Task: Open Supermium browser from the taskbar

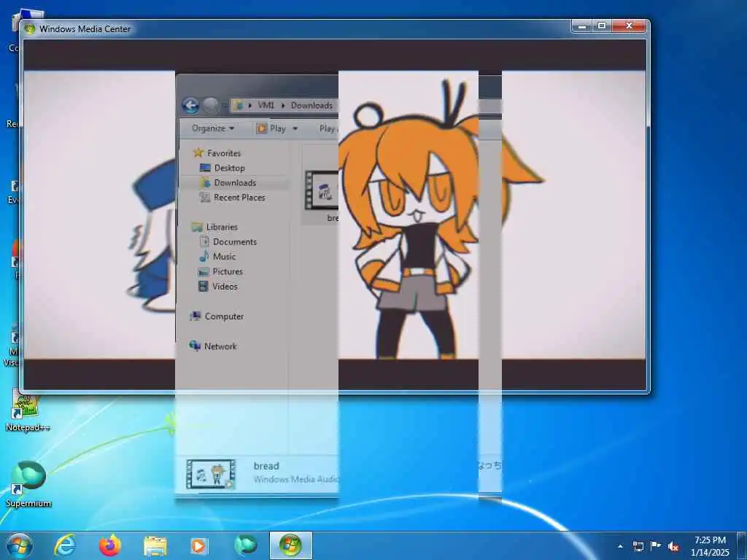Action: click(245, 545)
